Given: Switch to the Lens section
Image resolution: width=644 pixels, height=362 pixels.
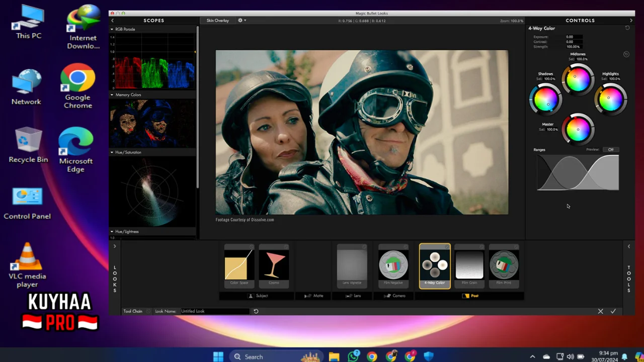Looking at the screenshot, I should pyautogui.click(x=353, y=296).
